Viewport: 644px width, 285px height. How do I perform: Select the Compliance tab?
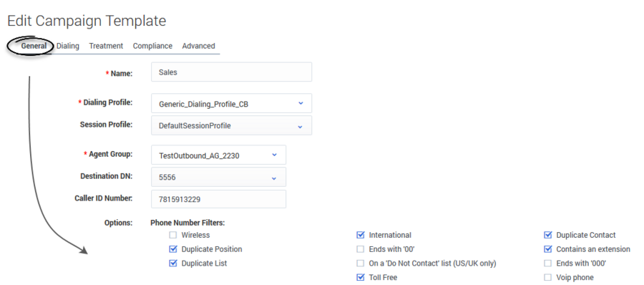pos(152,46)
